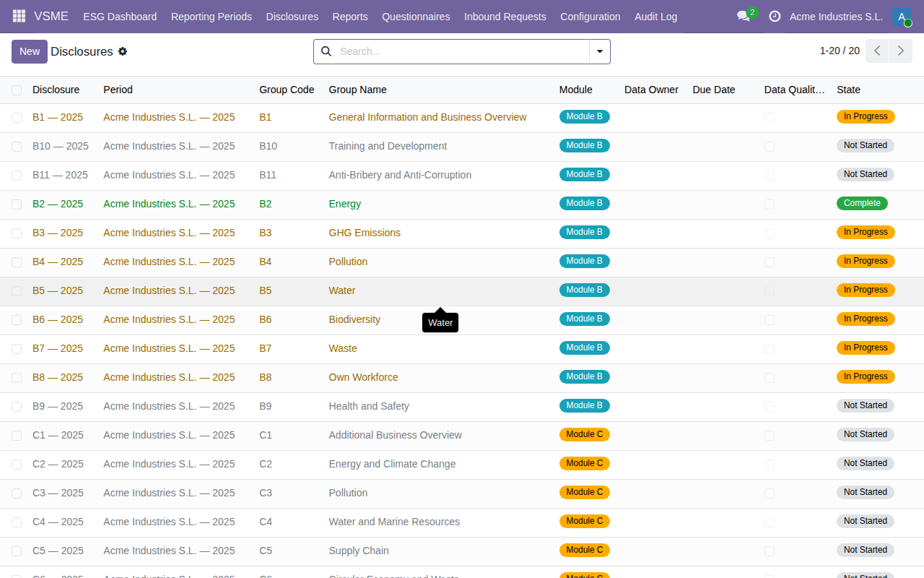Open the Disclosures gear settings icon
Image resolution: width=924 pixels, height=578 pixels.
click(x=123, y=51)
